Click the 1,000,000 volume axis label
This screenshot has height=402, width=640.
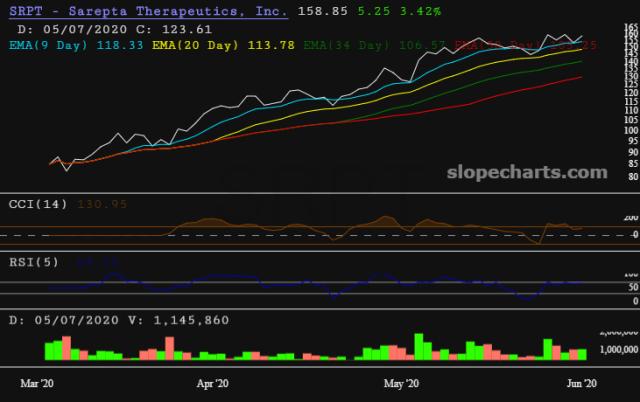(x=612, y=349)
